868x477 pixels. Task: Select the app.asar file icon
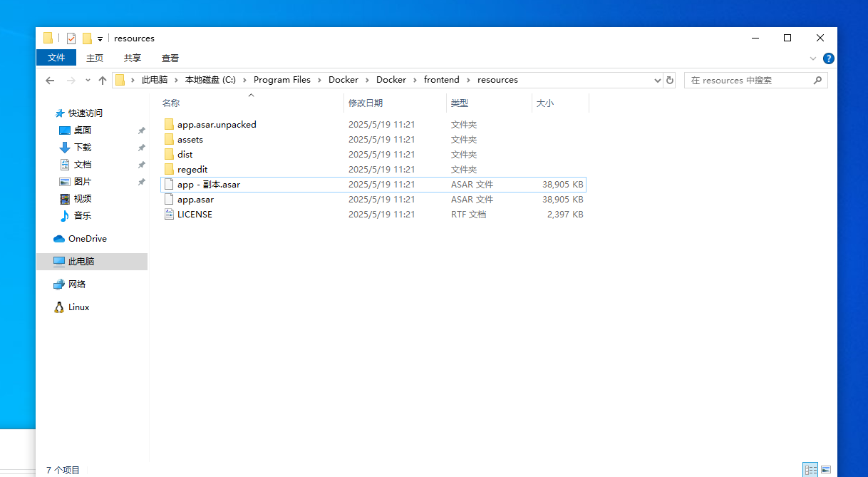169,200
